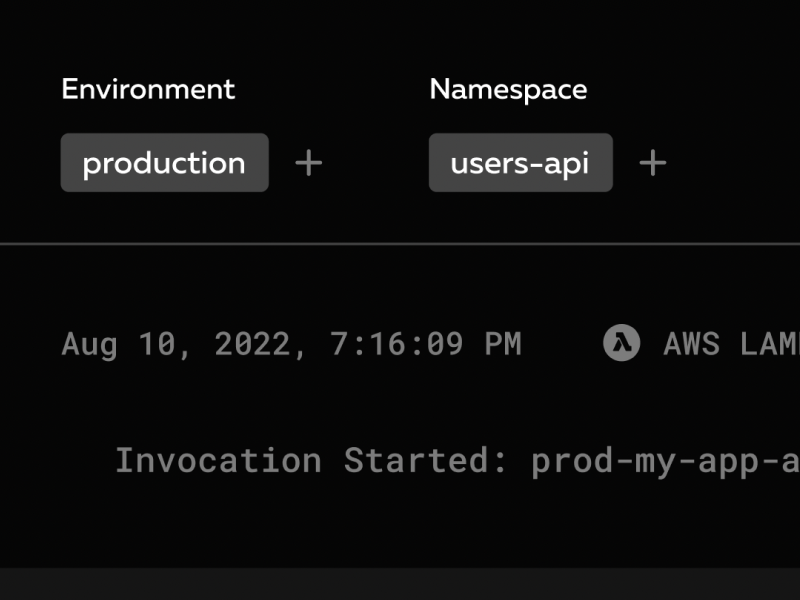Toggle the production environment filter

pos(164,162)
